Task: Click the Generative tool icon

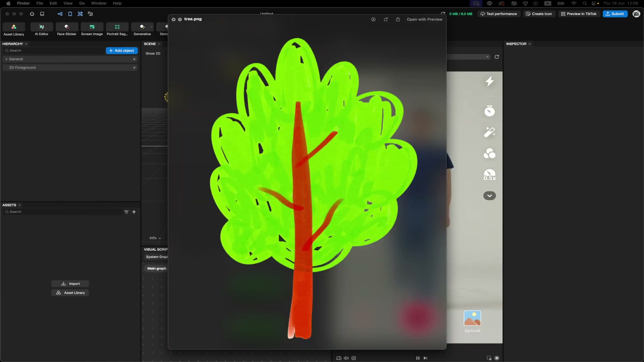Action: click(142, 27)
